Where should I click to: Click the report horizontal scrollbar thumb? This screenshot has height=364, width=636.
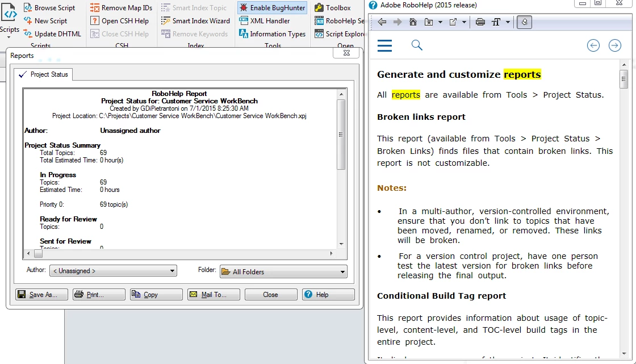click(38, 254)
